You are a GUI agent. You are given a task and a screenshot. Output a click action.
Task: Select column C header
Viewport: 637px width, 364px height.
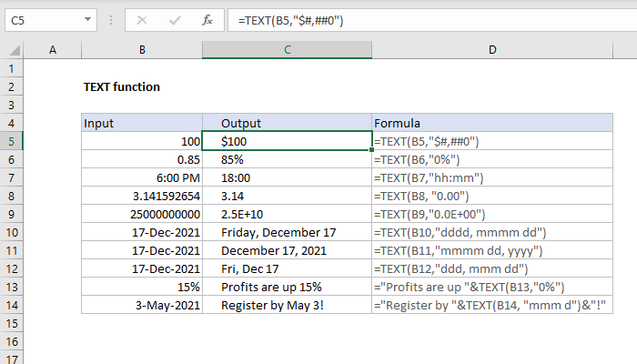coord(287,49)
